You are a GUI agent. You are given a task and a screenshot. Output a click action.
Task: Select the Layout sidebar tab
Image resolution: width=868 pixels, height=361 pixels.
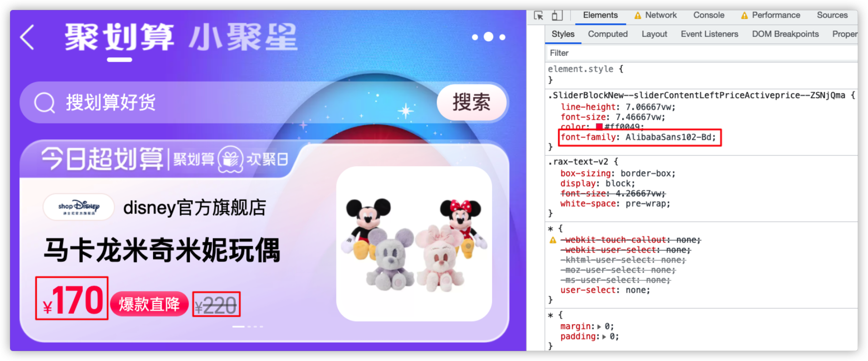coord(654,34)
